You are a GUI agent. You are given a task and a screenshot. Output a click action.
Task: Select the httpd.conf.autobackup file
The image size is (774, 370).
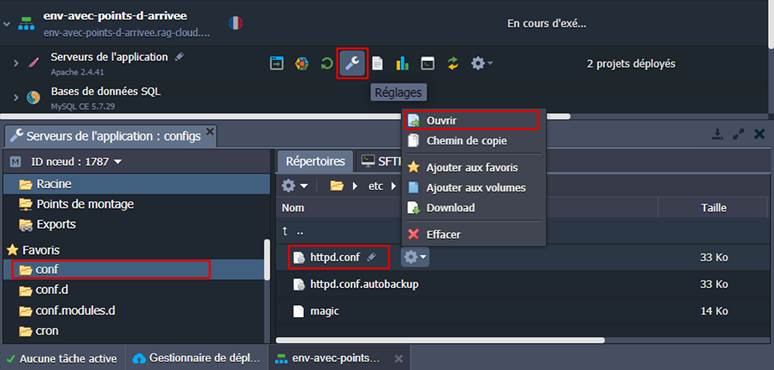click(x=364, y=284)
